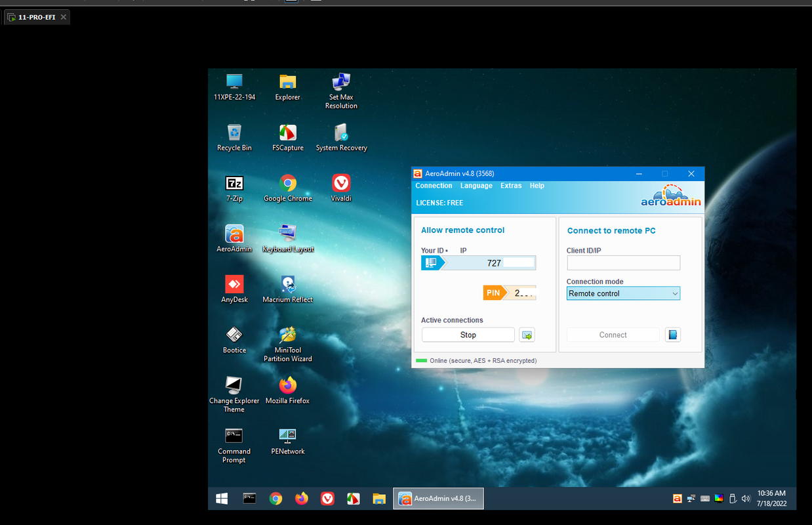Click the AeroAdmin system tray icon
Screen dimensions: 812x525
[x=678, y=499]
